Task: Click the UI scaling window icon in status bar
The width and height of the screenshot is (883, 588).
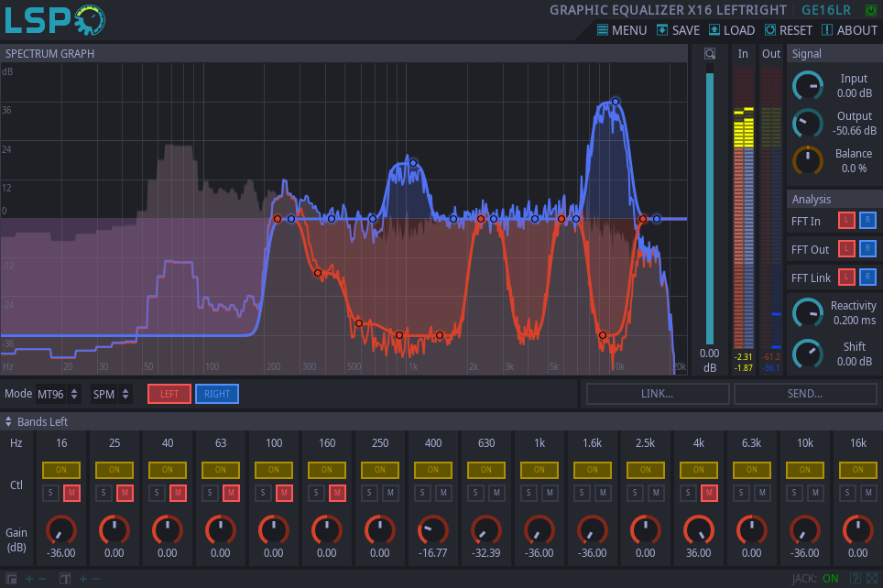Action: pyautogui.click(x=11, y=579)
